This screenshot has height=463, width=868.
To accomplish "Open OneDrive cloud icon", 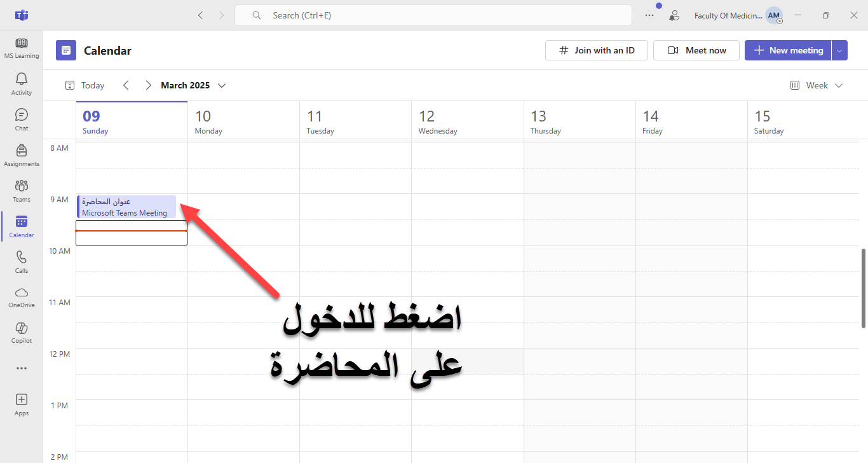I will tap(22, 297).
